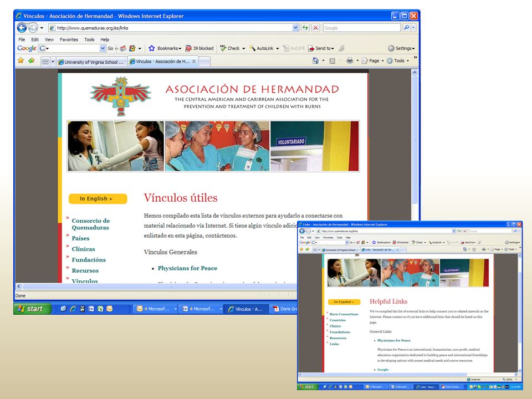The width and height of the screenshot is (532, 399).
Task: Click the Send to toolbar button
Action: (321, 49)
